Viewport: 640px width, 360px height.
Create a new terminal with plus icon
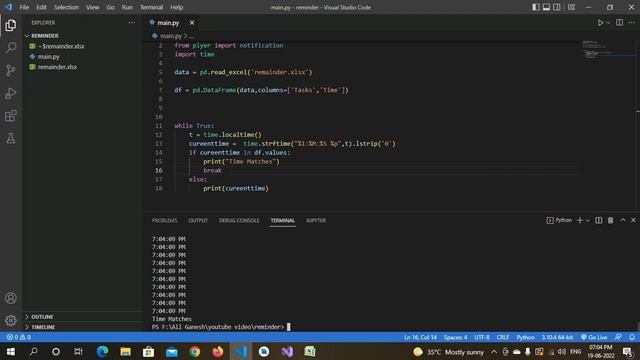point(579,220)
